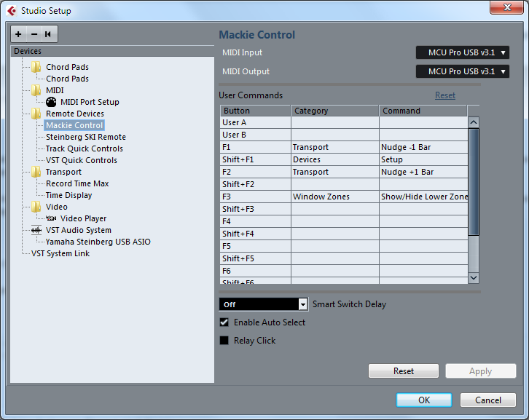Select VST Quick Controls device
The image size is (529, 420).
[x=82, y=160]
